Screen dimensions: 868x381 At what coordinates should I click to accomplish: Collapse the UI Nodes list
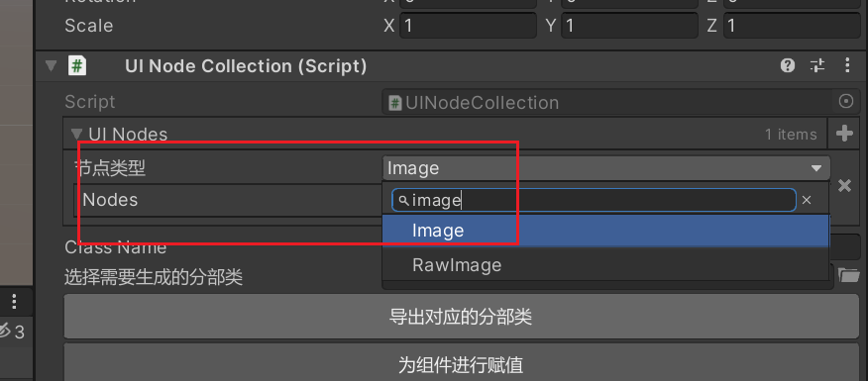tap(77, 134)
